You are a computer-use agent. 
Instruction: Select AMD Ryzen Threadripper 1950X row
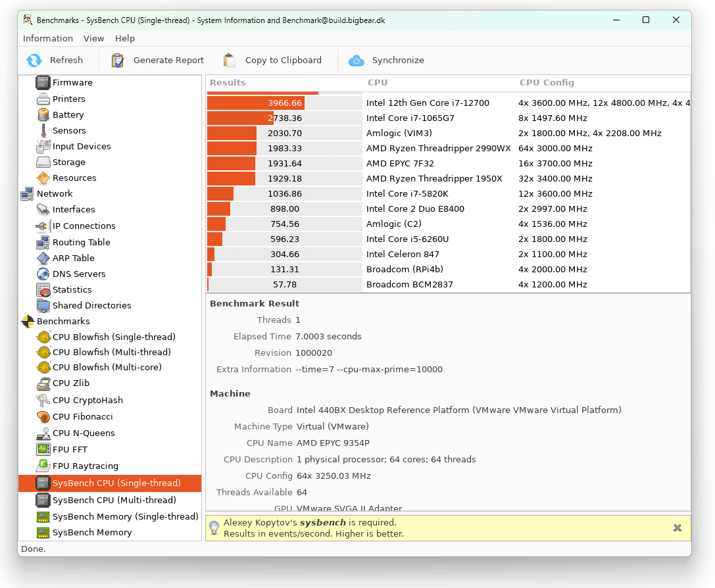[448, 179]
